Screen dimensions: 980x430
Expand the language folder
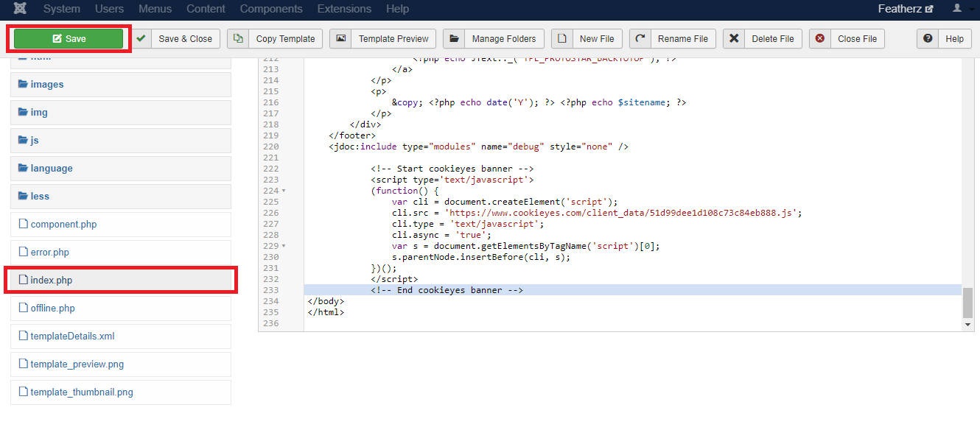[x=121, y=169]
